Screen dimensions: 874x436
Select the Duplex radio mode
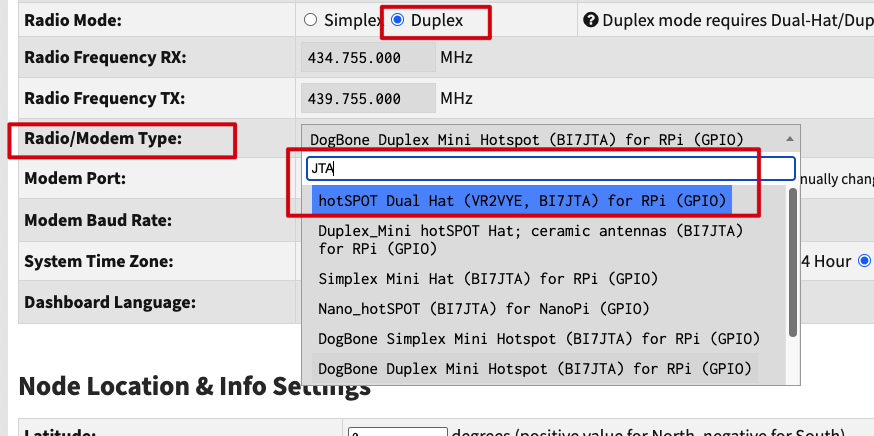coord(397,19)
